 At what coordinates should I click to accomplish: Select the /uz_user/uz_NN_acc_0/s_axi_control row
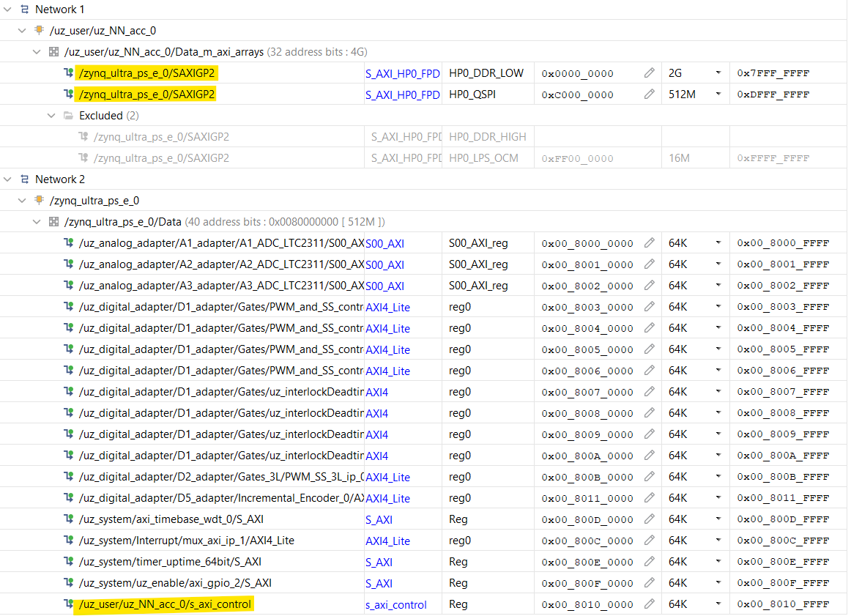(x=165, y=604)
